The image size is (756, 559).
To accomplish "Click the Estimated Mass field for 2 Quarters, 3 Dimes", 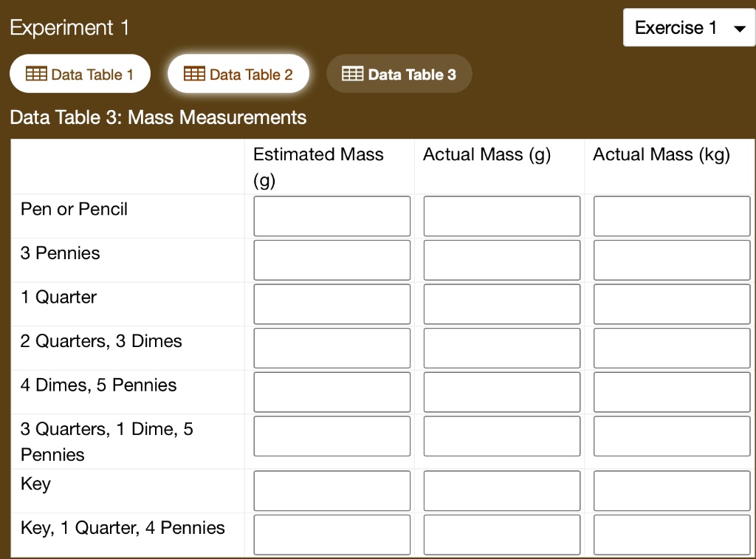I will point(331,348).
